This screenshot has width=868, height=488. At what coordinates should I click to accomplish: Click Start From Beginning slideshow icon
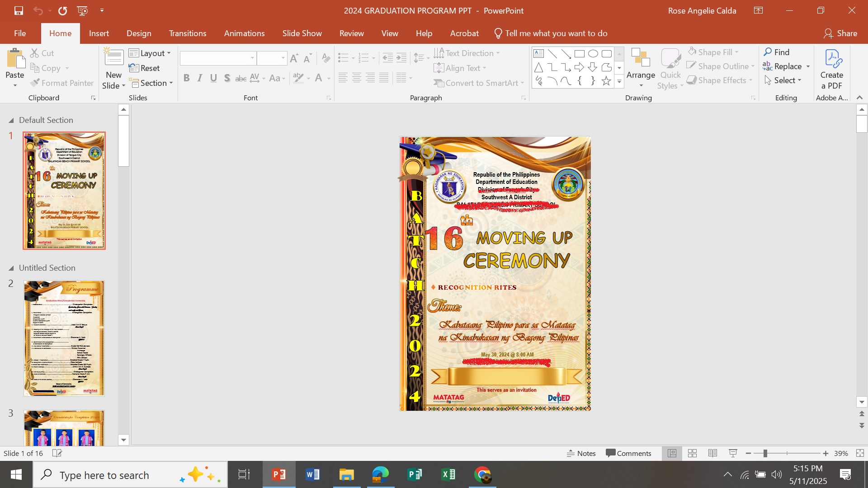pos(82,11)
